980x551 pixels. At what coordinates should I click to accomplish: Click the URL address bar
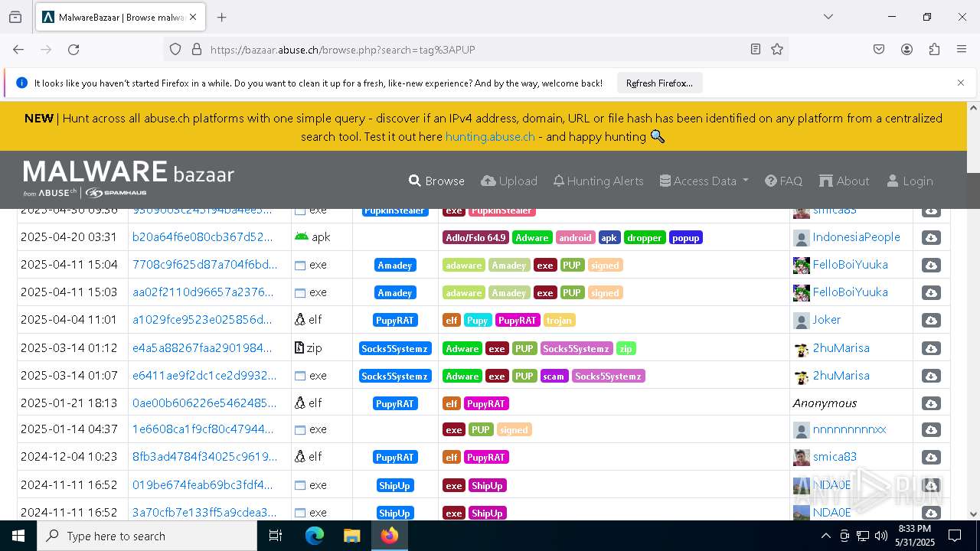[x=475, y=49]
